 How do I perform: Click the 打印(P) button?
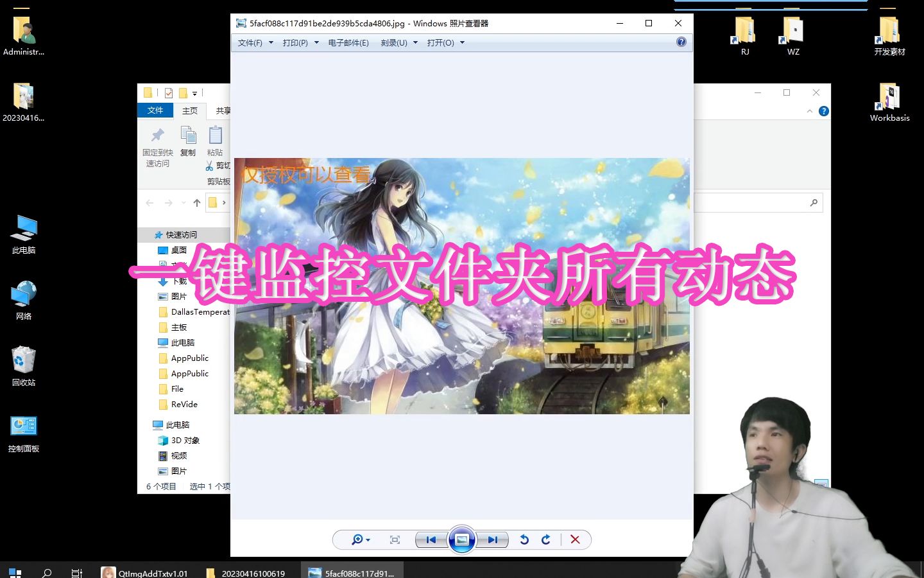(x=296, y=42)
